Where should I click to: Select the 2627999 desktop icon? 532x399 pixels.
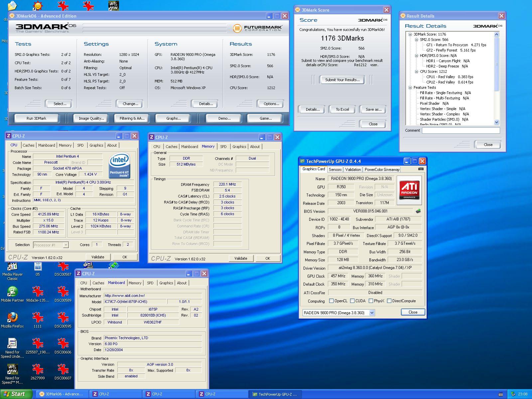coord(38,372)
